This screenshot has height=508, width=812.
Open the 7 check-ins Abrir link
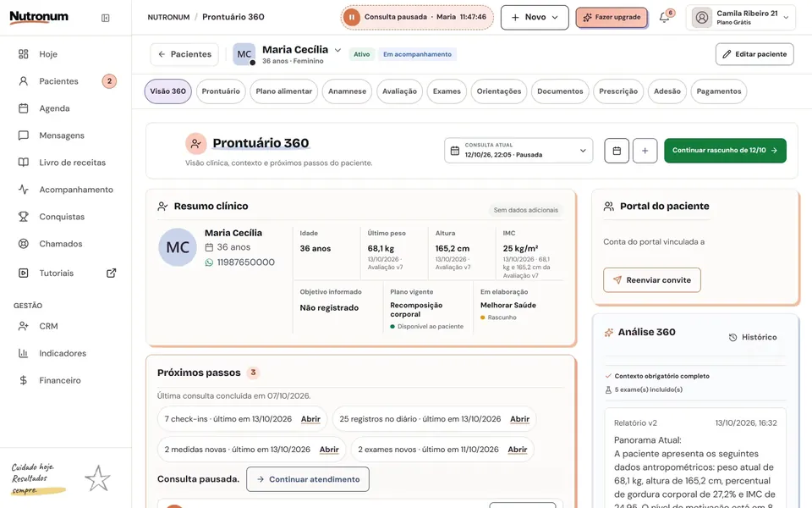tap(310, 419)
